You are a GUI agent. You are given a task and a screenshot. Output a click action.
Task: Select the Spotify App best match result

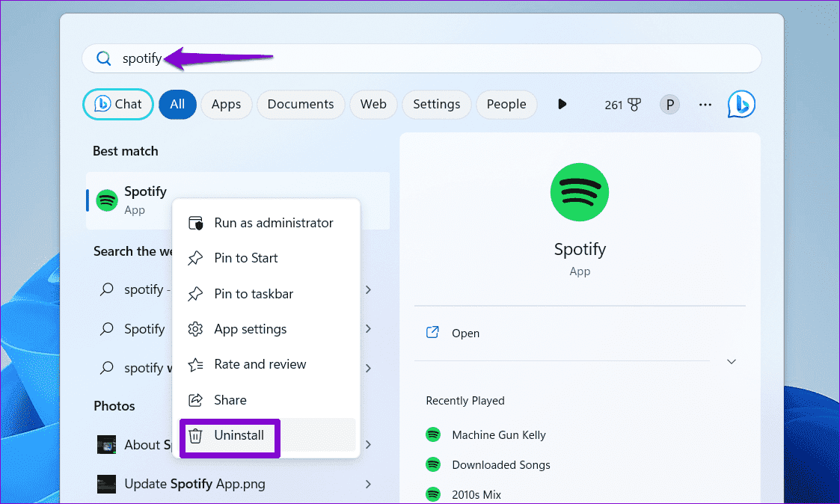(238, 200)
